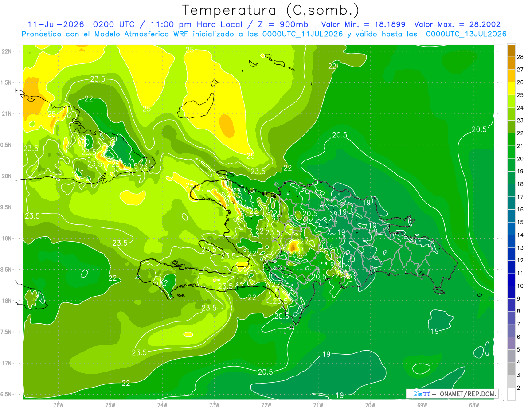Click the color scale label 18
The image size is (532, 411).
[520, 184]
